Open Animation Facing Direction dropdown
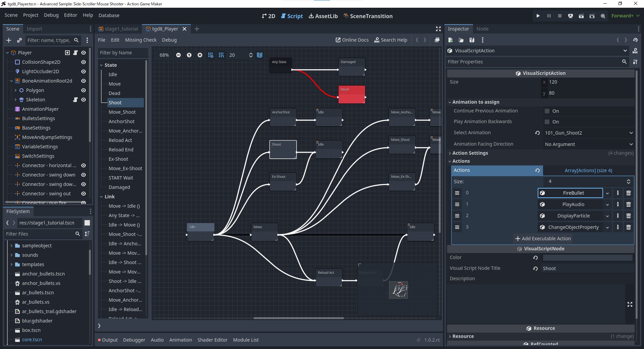 (x=589, y=144)
